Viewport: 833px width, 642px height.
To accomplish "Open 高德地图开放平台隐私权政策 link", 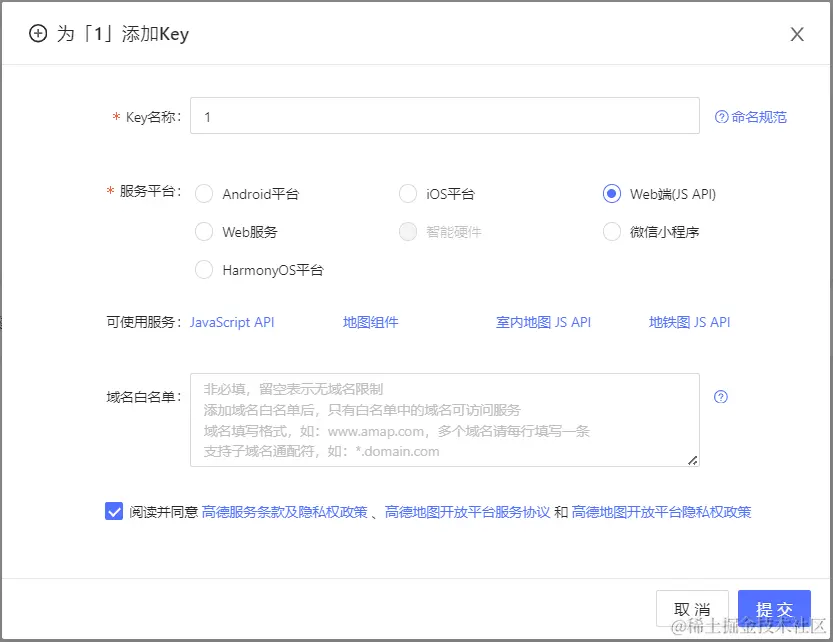I will pos(661,512).
